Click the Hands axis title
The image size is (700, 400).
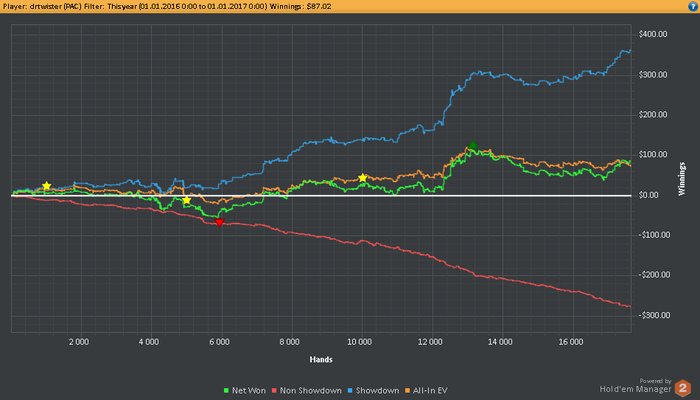coord(321,359)
